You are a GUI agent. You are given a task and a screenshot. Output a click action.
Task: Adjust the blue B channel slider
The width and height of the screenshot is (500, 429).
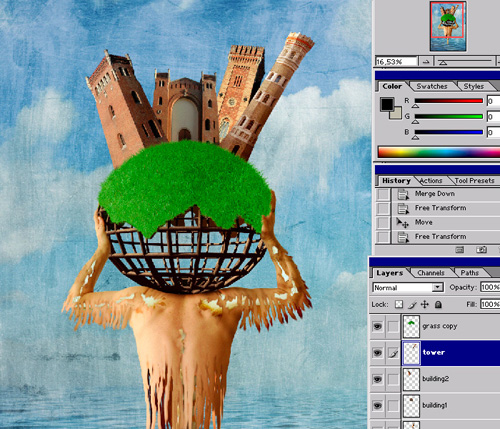[x=448, y=132]
